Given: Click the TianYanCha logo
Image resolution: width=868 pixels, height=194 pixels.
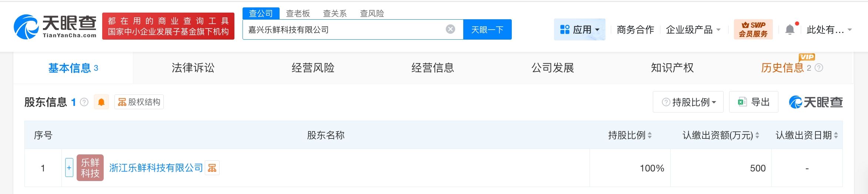Looking at the screenshot, I should tap(55, 27).
